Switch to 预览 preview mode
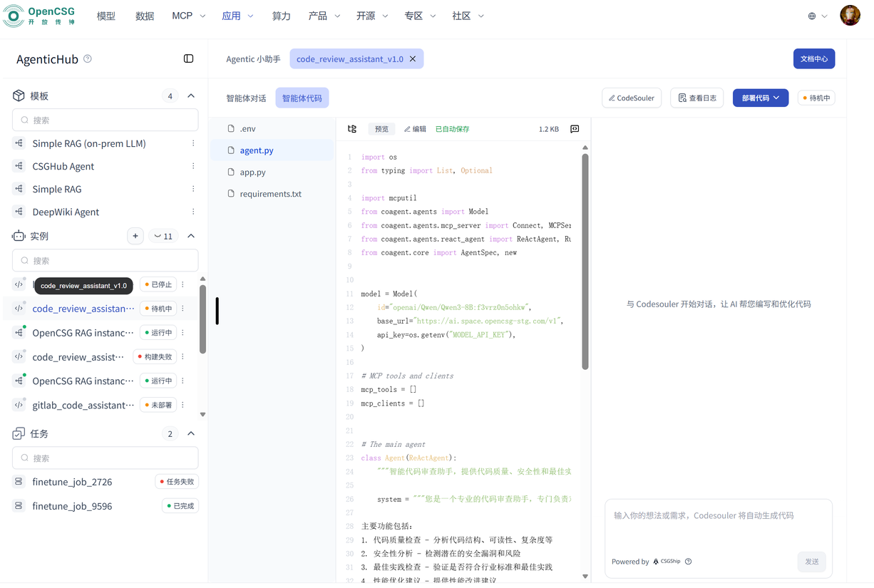The height and width of the screenshot is (588, 874). coord(381,129)
